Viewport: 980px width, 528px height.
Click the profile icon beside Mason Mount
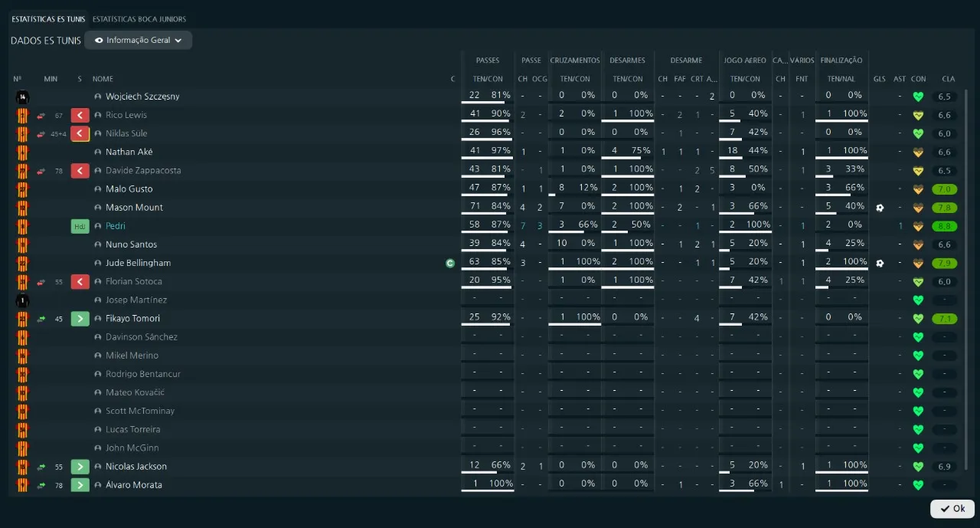pyautogui.click(x=98, y=208)
